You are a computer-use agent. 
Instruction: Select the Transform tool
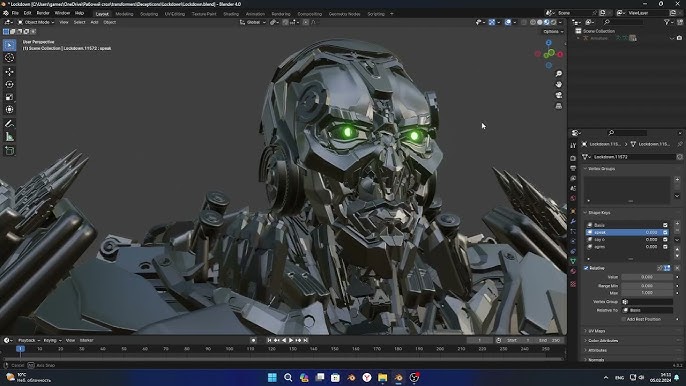[9, 109]
